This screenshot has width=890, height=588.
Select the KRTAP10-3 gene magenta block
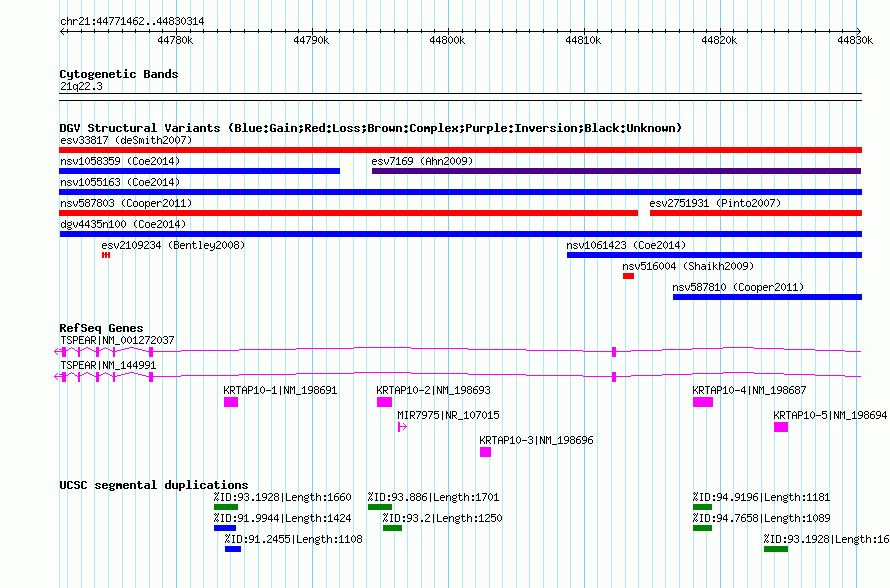pyautogui.click(x=485, y=452)
